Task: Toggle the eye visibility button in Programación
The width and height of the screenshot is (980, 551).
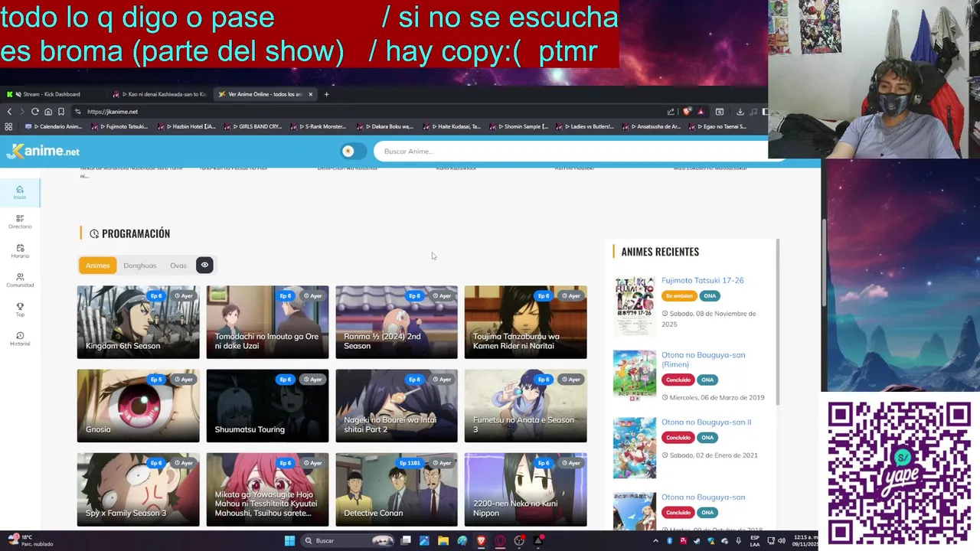Action: point(204,265)
